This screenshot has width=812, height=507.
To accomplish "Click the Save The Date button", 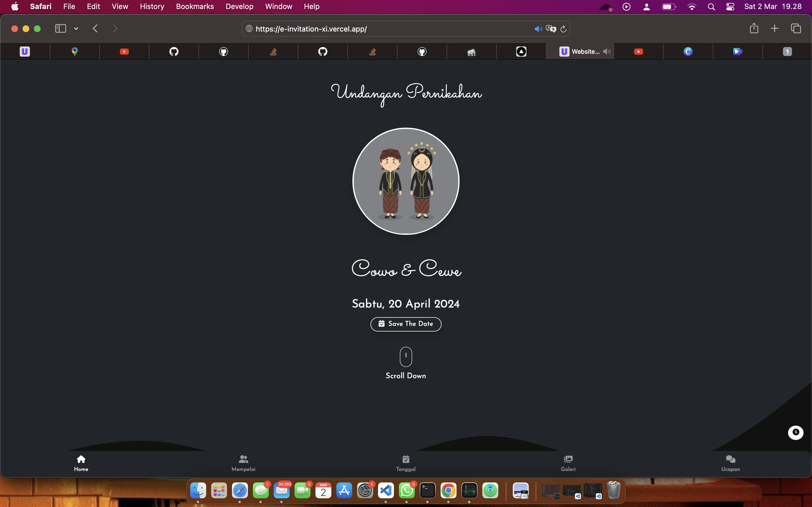I will [406, 324].
